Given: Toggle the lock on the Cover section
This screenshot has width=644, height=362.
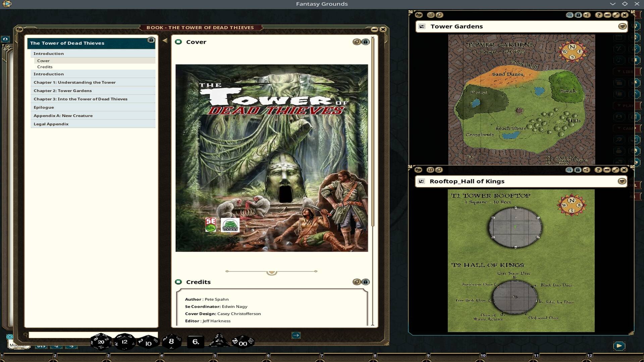Looking at the screenshot, I should click(x=366, y=42).
